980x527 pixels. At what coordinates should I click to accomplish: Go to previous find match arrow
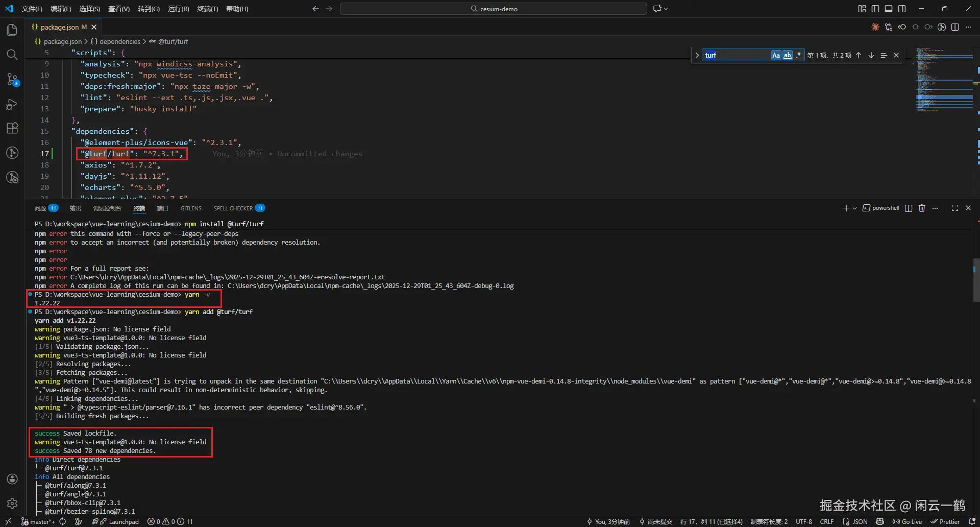point(859,55)
